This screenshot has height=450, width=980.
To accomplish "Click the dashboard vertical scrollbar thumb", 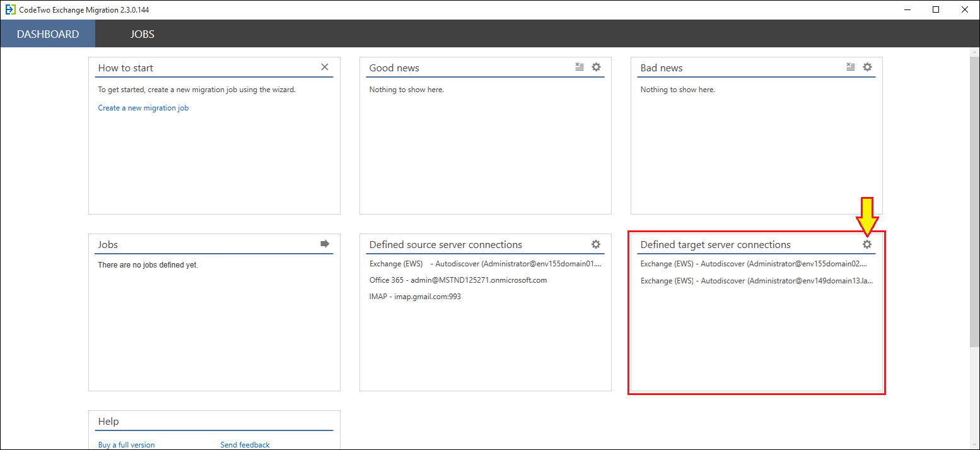I will point(974,202).
